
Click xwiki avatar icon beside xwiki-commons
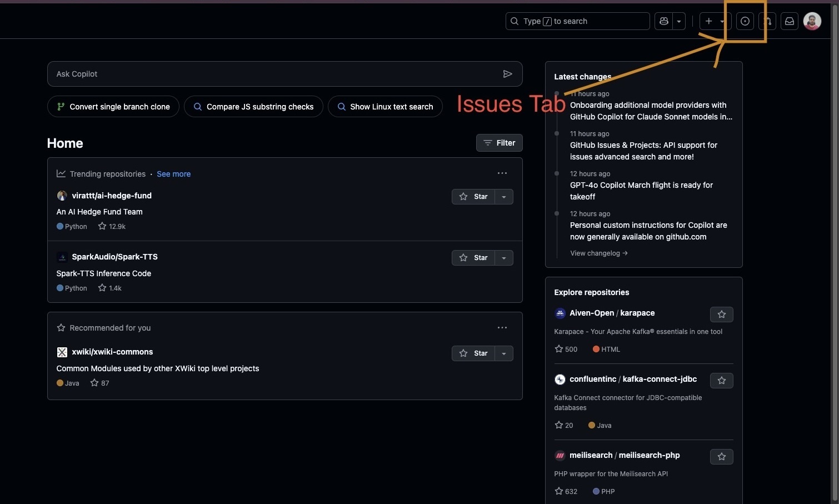pyautogui.click(x=62, y=352)
